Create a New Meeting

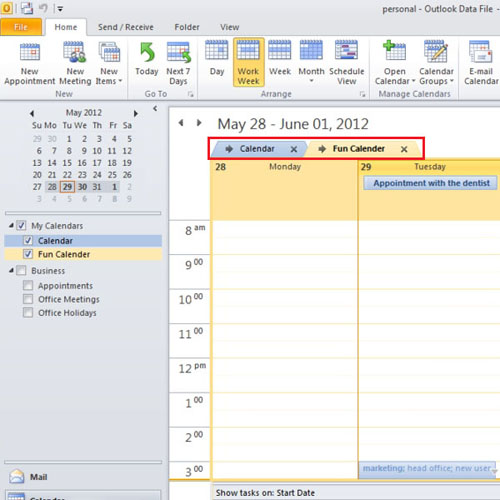click(75, 63)
